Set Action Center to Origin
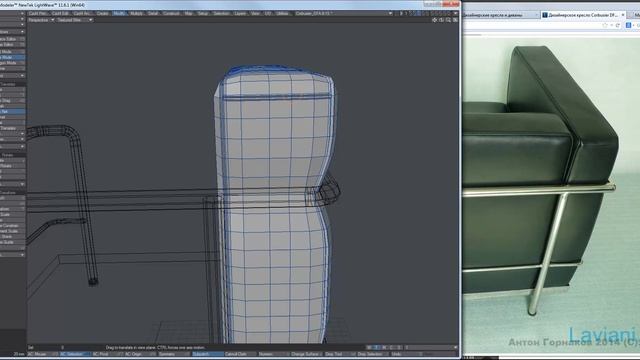The height and width of the screenshot is (360, 640). click(140, 354)
